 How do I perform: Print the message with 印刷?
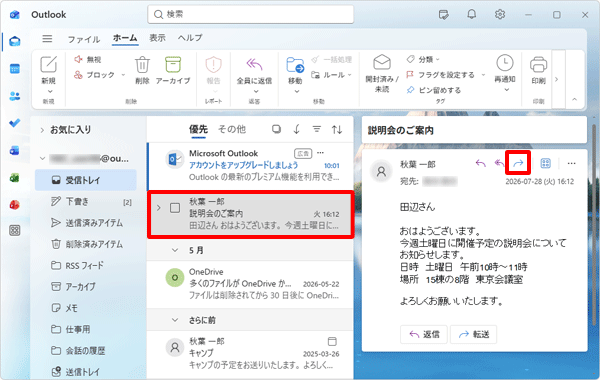click(538, 70)
